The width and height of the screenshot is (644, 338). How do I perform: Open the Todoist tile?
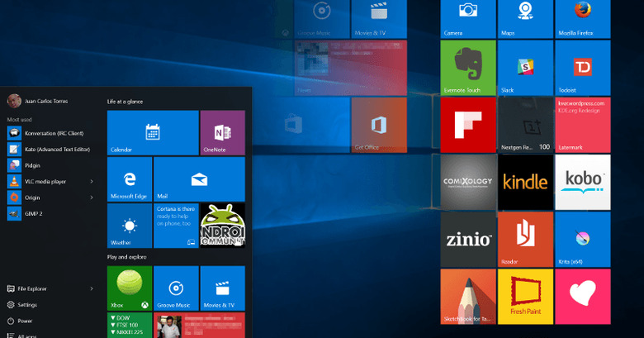[583, 68]
